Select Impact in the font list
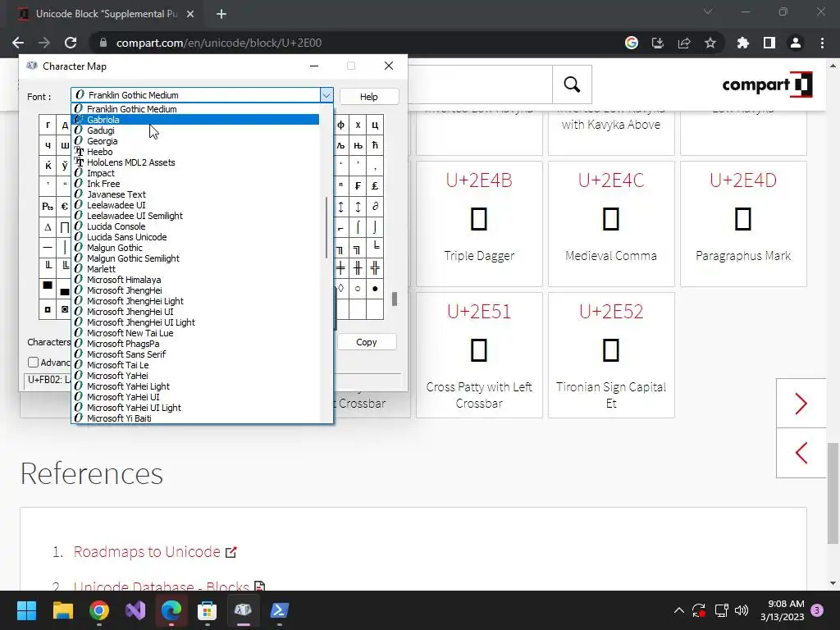This screenshot has height=630, width=840. click(195, 173)
